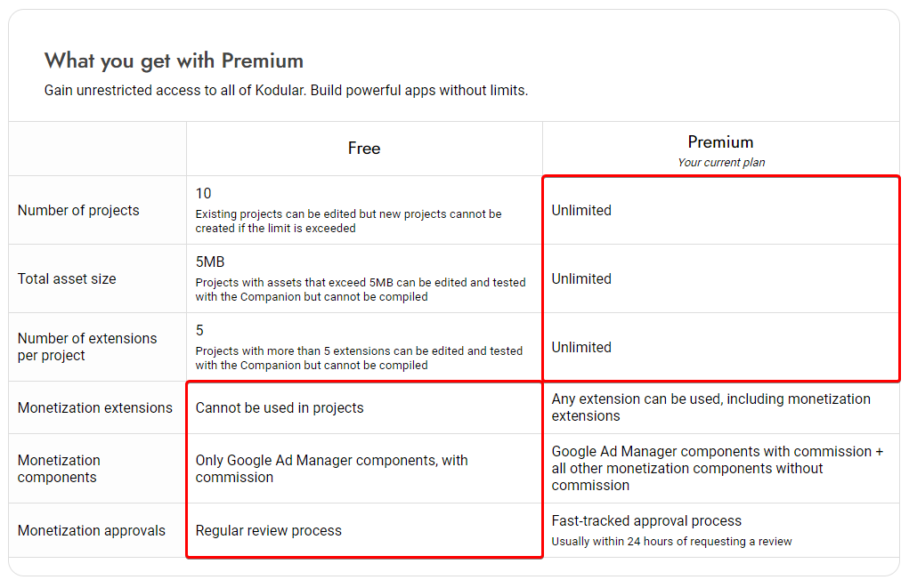Image resolution: width=909 pixels, height=588 pixels.
Task: Select the "Total asset size" row label
Action: (x=67, y=279)
